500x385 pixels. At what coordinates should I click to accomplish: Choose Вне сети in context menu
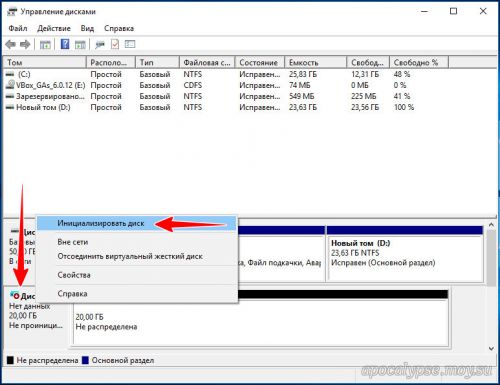click(137, 242)
